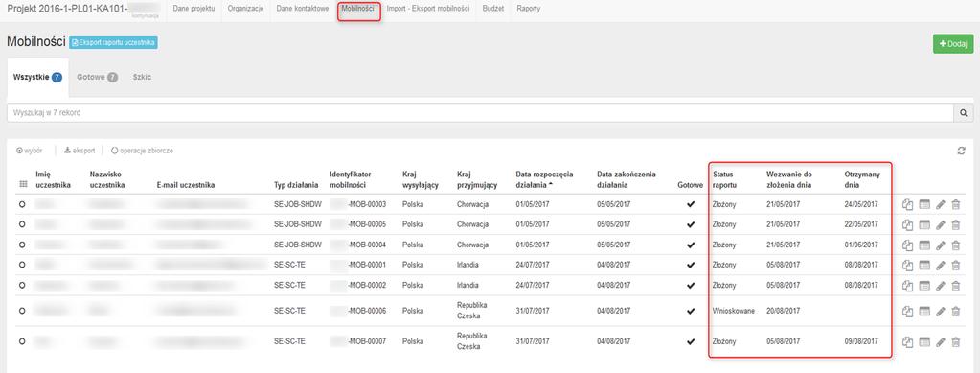
Task: Open Import - Eksport mobilności menu
Action: coord(428,10)
